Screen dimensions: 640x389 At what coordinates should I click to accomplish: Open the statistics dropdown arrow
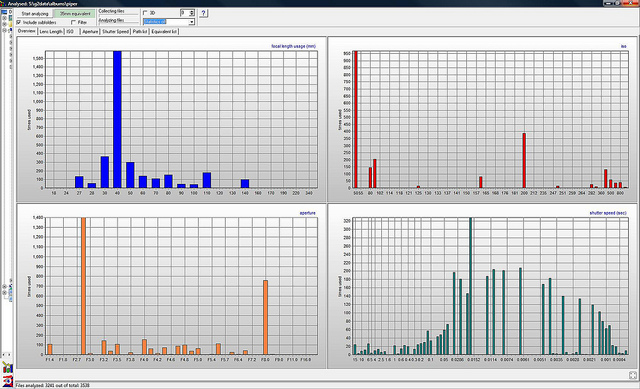(x=191, y=22)
